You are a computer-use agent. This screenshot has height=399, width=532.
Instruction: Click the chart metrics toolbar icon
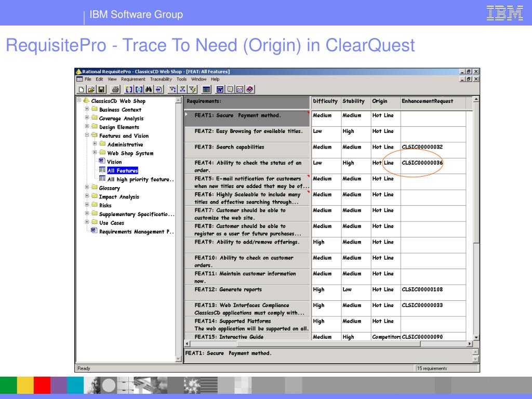240,89
